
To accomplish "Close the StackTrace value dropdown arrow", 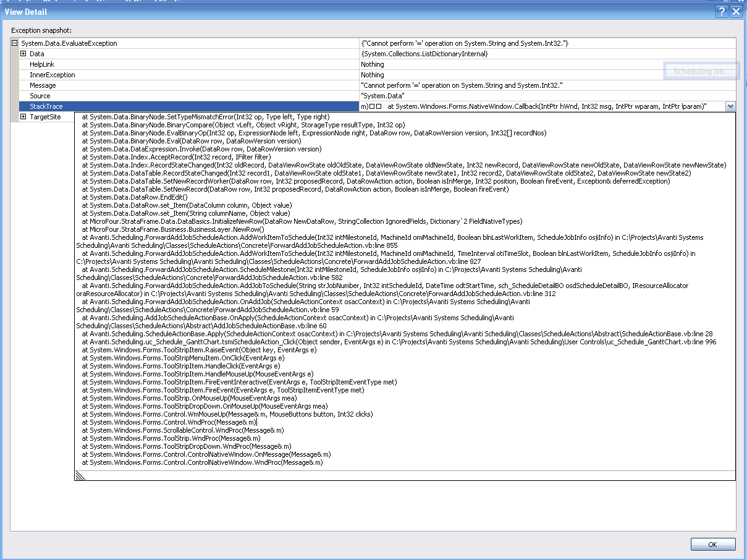I will (730, 106).
